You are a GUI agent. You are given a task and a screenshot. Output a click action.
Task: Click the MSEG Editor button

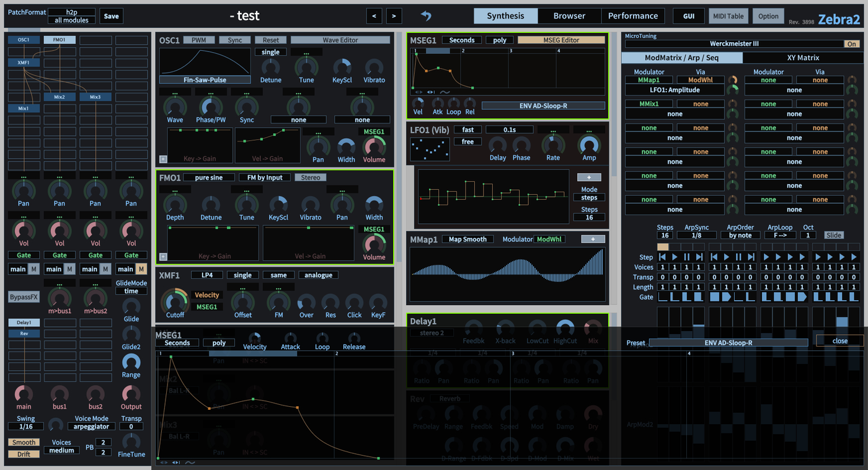(x=561, y=40)
